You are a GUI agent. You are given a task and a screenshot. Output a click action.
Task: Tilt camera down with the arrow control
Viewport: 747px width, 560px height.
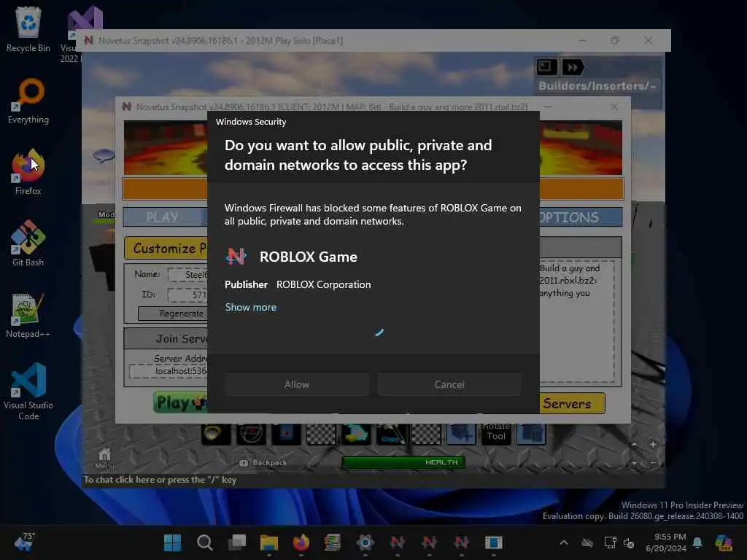tap(634, 463)
